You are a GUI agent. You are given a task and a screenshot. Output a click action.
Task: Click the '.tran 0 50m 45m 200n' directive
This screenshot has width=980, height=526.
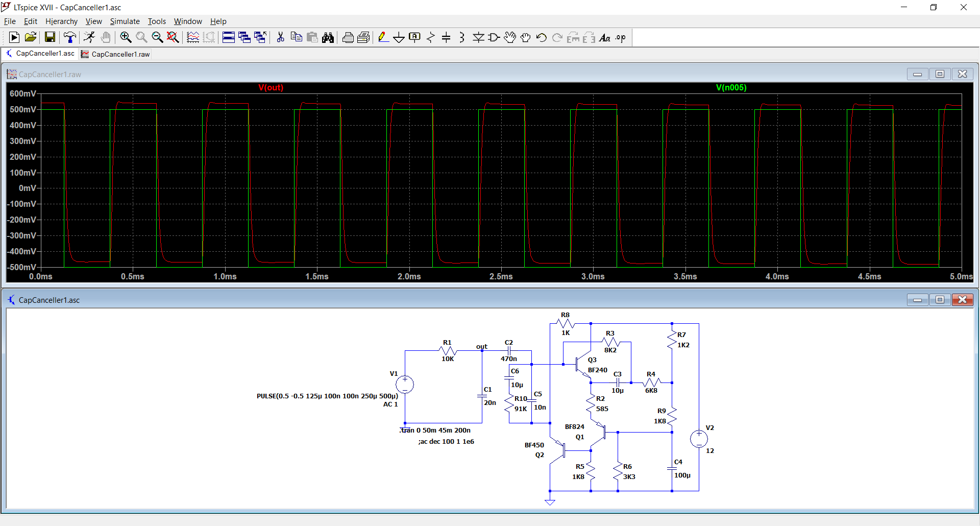(x=435, y=430)
